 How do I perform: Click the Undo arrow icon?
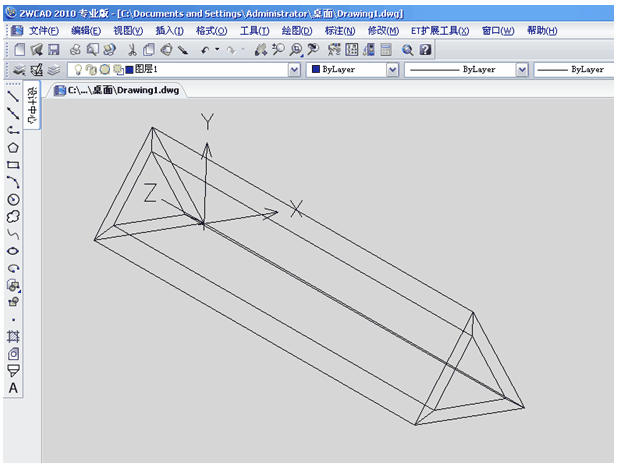[x=205, y=49]
